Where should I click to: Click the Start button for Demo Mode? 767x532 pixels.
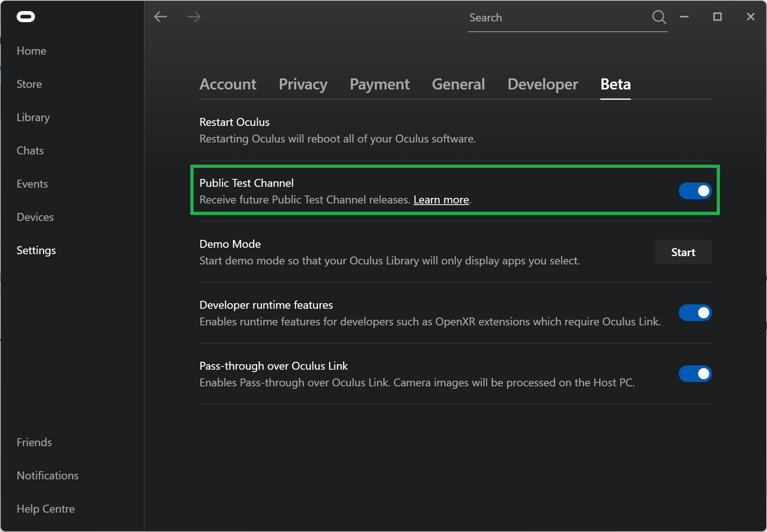tap(683, 252)
